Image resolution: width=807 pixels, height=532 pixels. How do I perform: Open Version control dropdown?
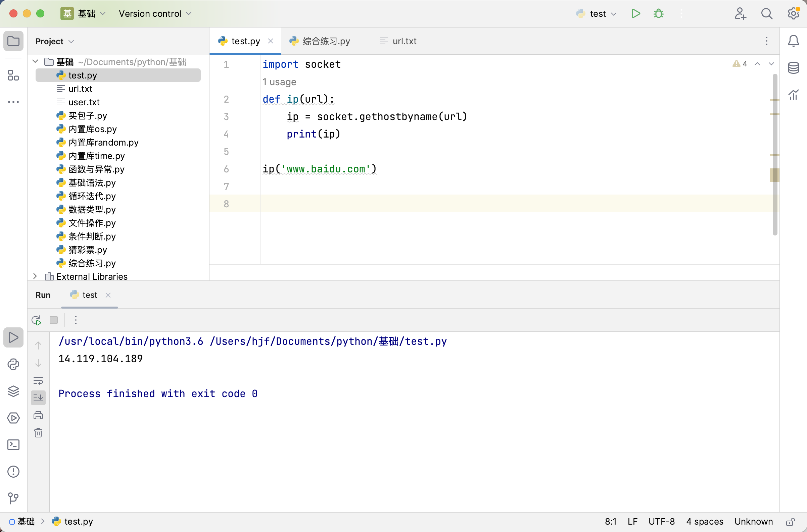[155, 13]
